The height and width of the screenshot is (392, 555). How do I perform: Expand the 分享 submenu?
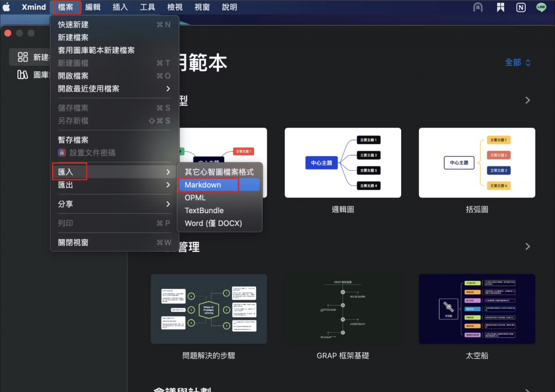coord(114,204)
